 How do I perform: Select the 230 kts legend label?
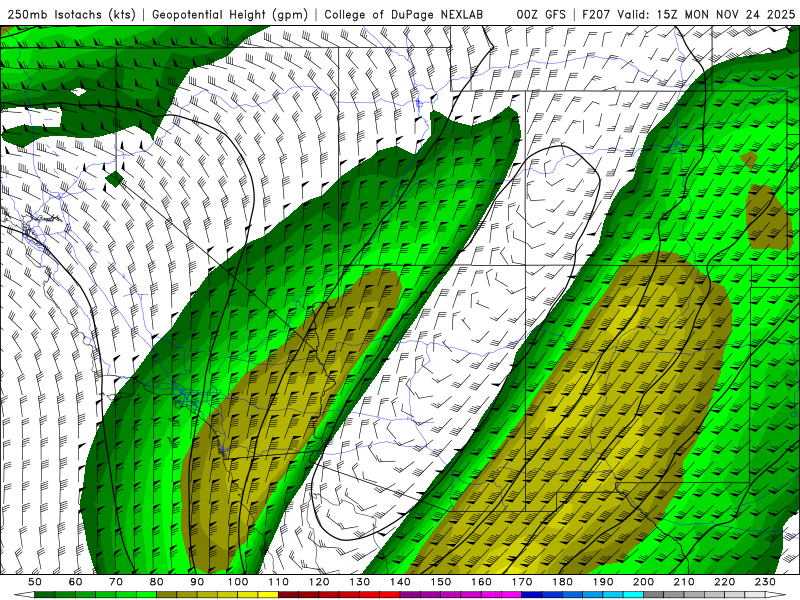coord(765,582)
